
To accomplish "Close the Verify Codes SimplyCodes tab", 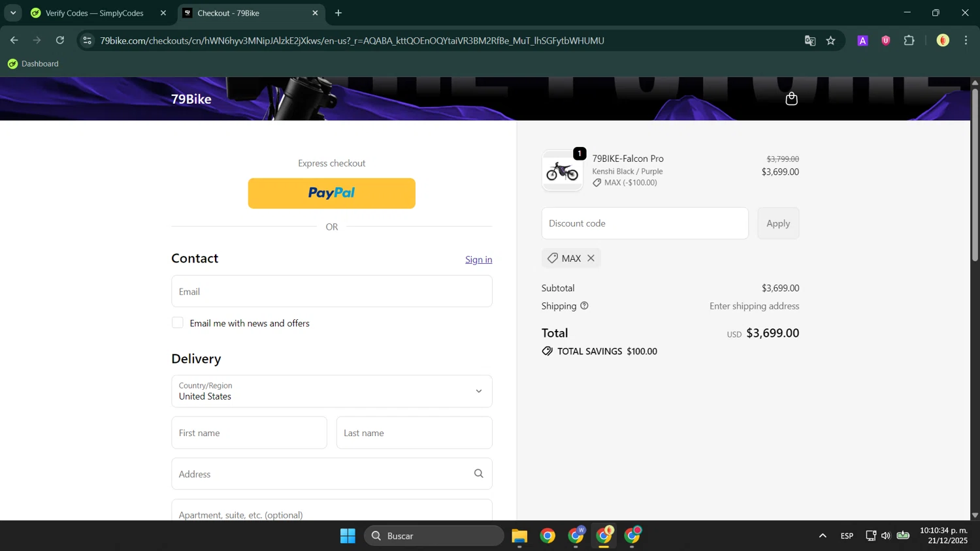I will tap(163, 13).
